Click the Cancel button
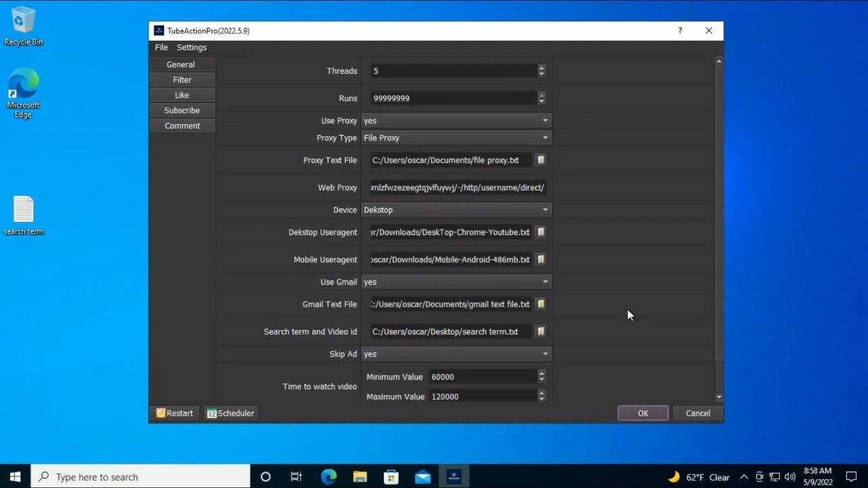Image resolution: width=868 pixels, height=488 pixels. pyautogui.click(x=698, y=413)
